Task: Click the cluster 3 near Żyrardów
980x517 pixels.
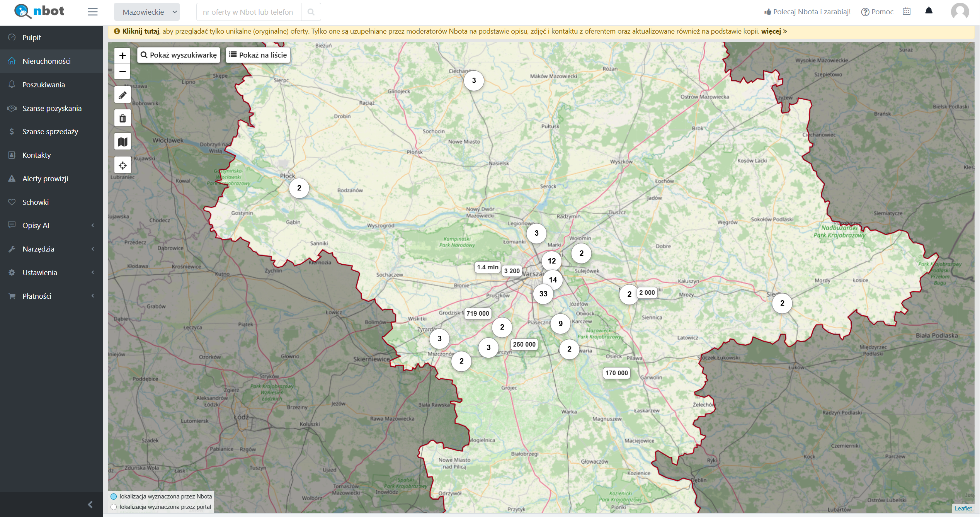Action: click(x=439, y=339)
